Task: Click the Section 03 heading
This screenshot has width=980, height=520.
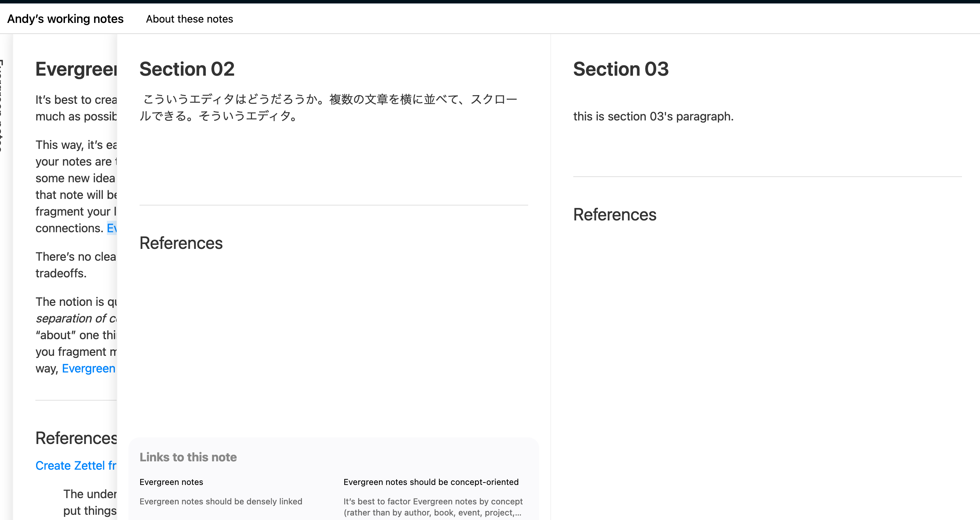Action: pos(620,69)
